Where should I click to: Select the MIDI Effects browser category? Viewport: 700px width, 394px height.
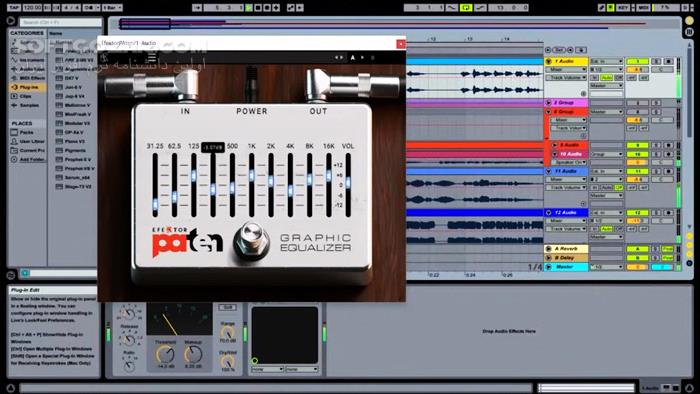click(x=28, y=78)
